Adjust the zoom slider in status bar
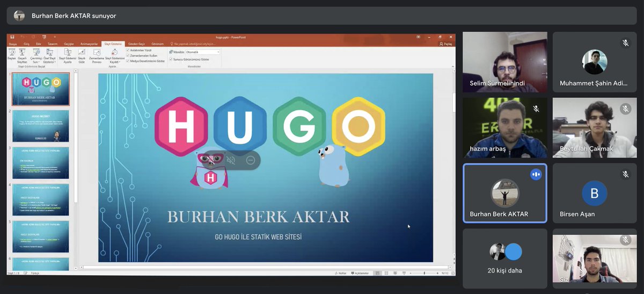The image size is (644, 294). [425, 273]
